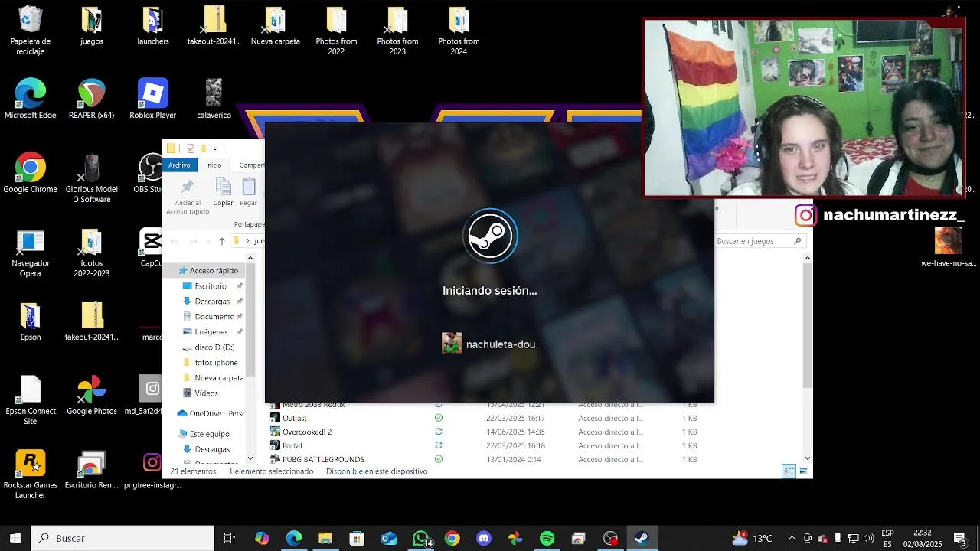Image resolution: width=980 pixels, height=551 pixels.
Task: Click the Task View taskbar button
Action: (229, 538)
